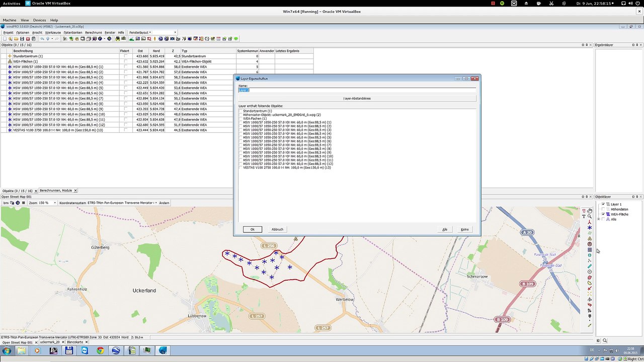The image size is (644, 362).
Task: Click the Keine button in layer dialog
Action: [x=464, y=229]
